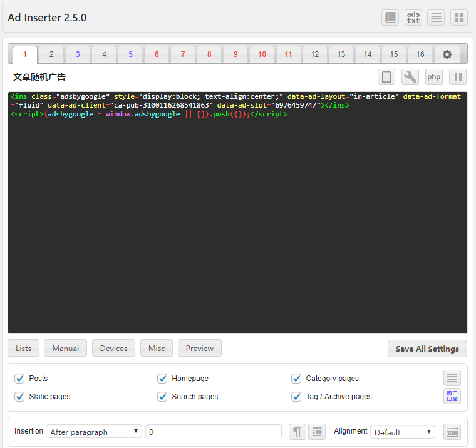
Task: Click the Ad Inserter 2.5.0 title
Action: [x=47, y=18]
